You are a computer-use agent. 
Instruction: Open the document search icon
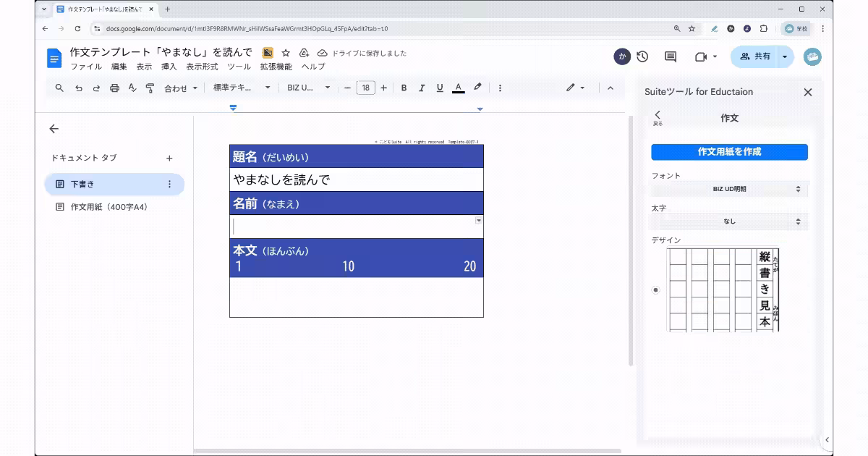coord(59,88)
